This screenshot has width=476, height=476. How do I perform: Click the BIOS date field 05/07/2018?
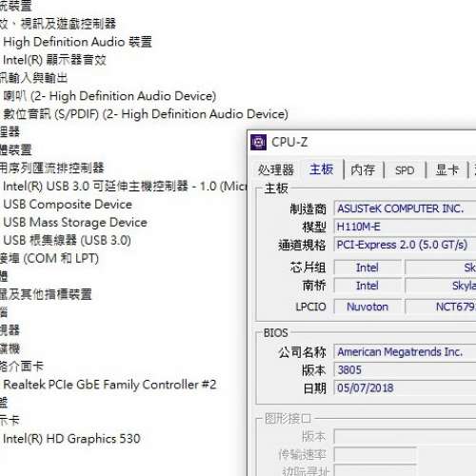405,388
